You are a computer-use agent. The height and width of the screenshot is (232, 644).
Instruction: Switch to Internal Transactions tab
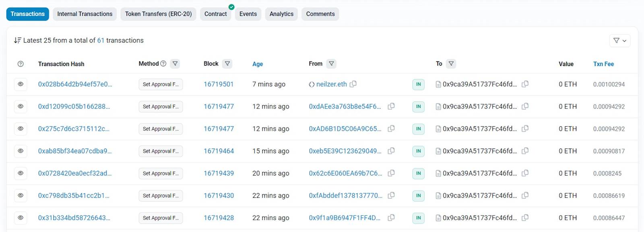(85, 14)
